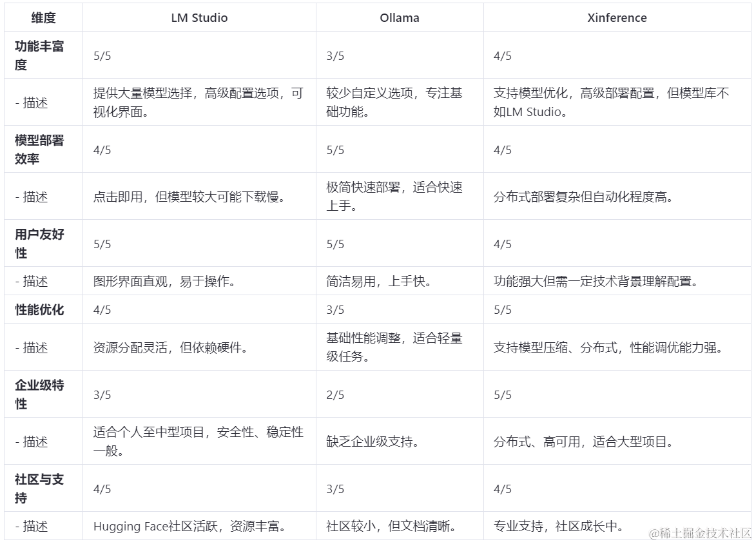Select the 企业级特性 row label

coord(39,394)
